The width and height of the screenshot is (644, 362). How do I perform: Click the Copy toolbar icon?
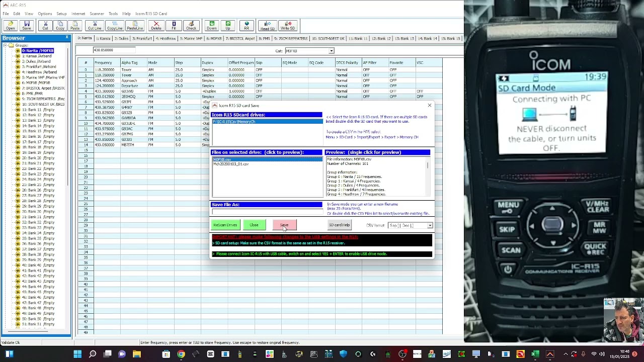(60, 26)
